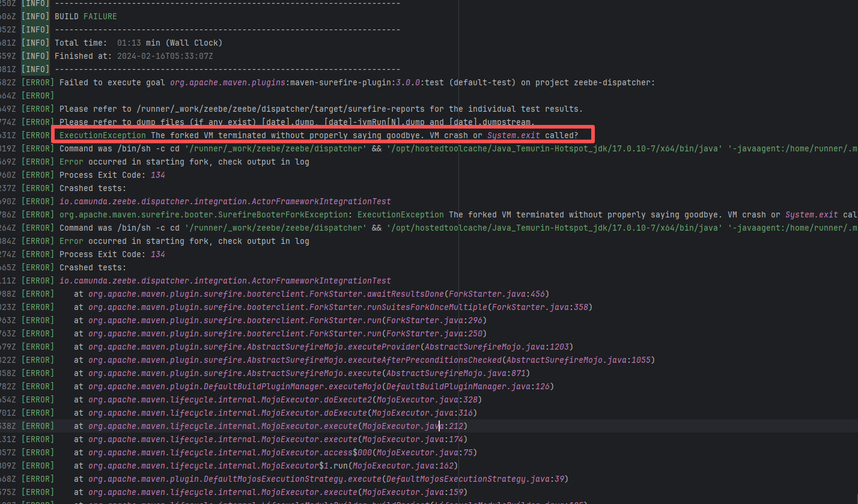858x504 pixels.
Task: Open the ForkStarter.java:358 source reference
Action: click(541, 307)
